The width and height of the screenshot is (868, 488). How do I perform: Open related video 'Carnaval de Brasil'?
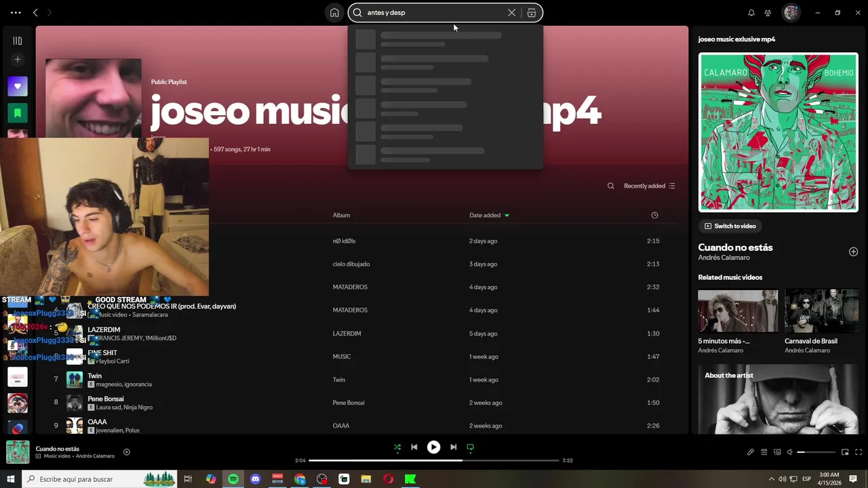point(821,322)
